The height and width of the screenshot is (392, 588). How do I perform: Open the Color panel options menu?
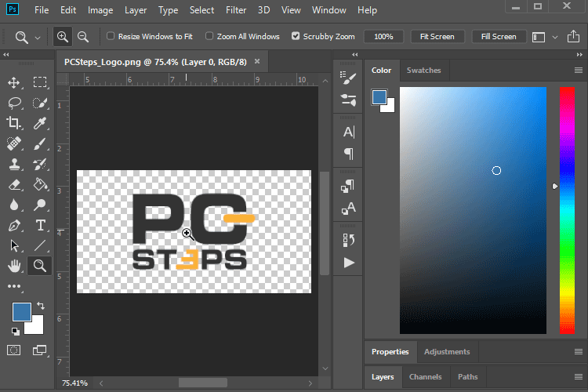point(579,70)
